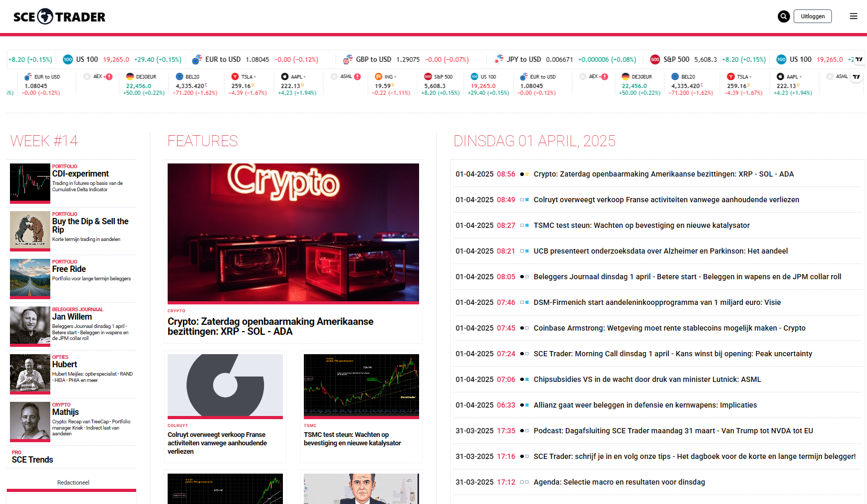The height and width of the screenshot is (504, 867).
Task: Open the Coinbase Armstrong stablecoins article
Action: coord(670,328)
